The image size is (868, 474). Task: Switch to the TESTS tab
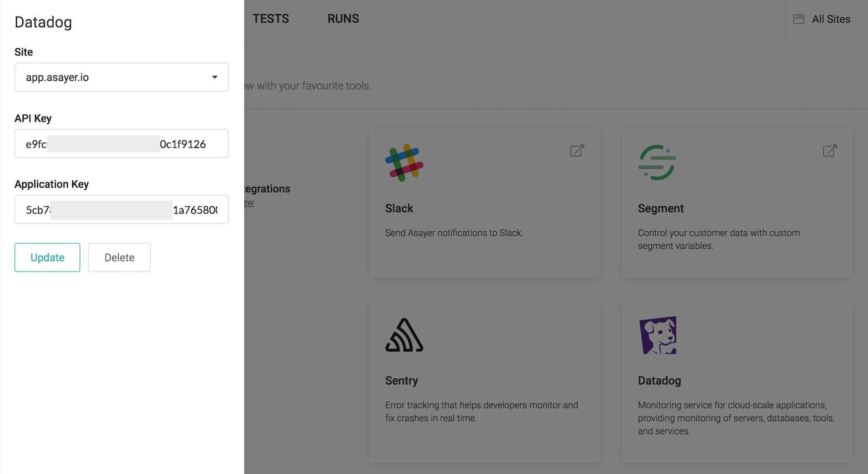[x=270, y=19]
